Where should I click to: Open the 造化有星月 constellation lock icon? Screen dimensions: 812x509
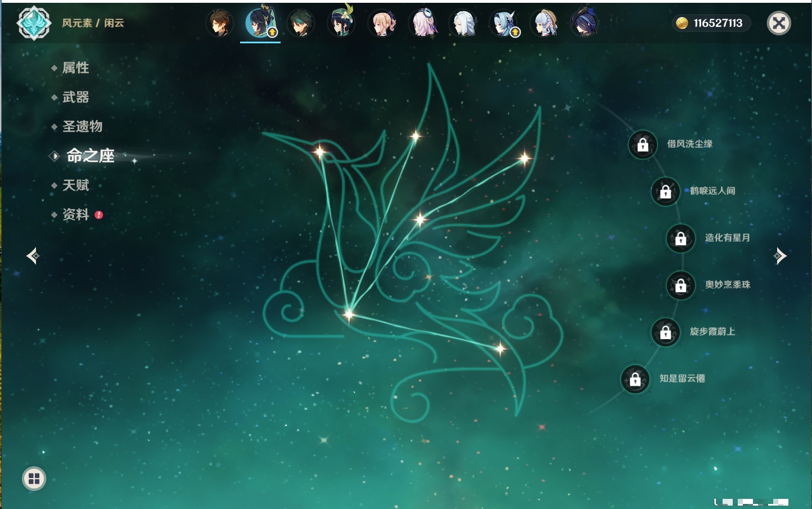(680, 238)
